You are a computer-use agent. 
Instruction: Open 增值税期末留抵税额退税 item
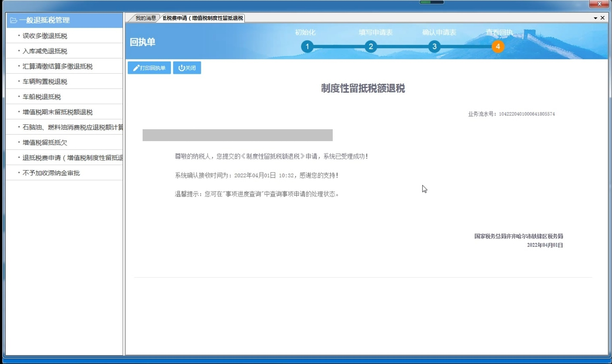click(57, 112)
